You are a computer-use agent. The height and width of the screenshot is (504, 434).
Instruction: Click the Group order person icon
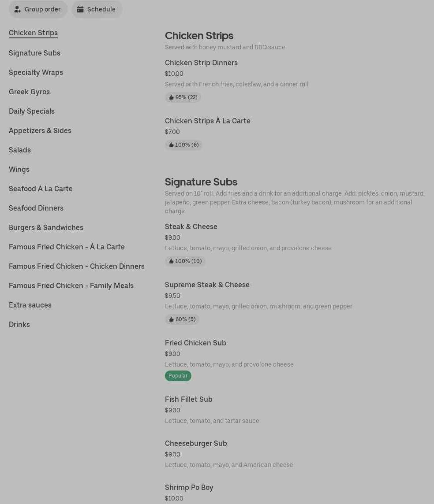[18, 9]
